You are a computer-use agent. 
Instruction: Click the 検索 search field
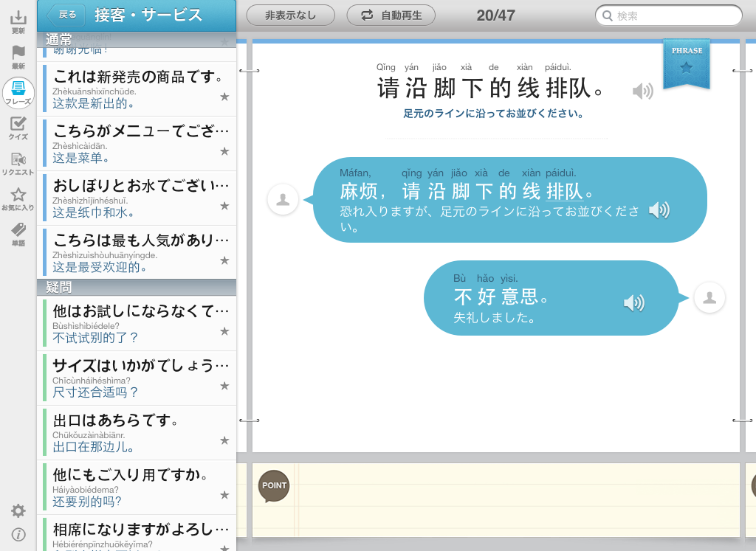[669, 15]
